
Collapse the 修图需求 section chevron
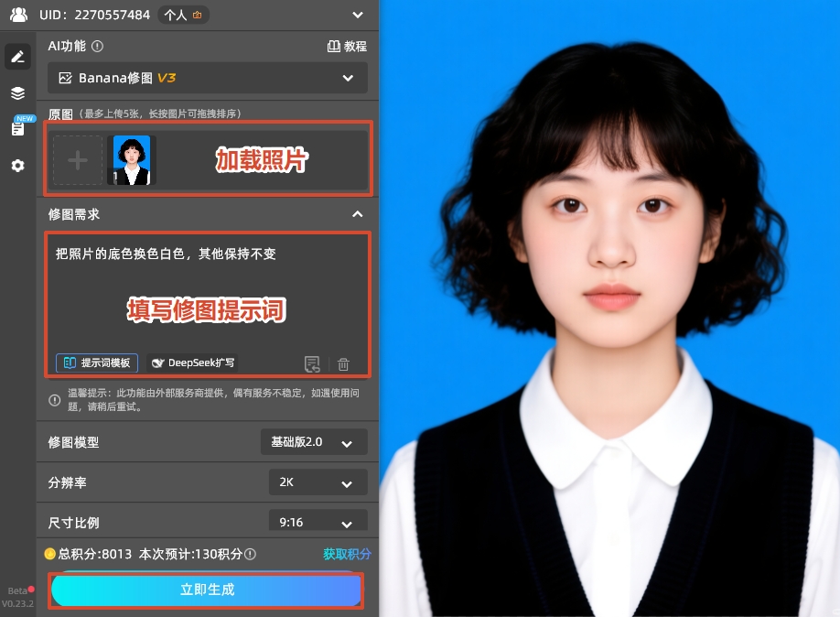coord(358,213)
